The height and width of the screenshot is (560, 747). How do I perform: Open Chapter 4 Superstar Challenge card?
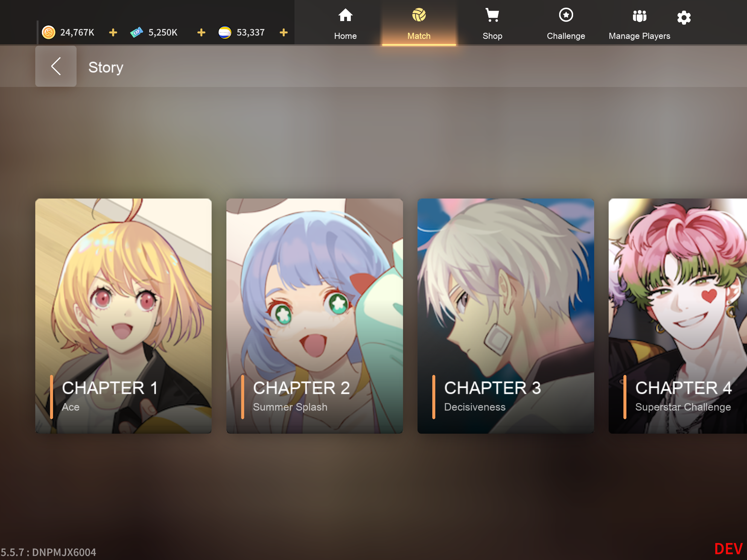click(678, 316)
